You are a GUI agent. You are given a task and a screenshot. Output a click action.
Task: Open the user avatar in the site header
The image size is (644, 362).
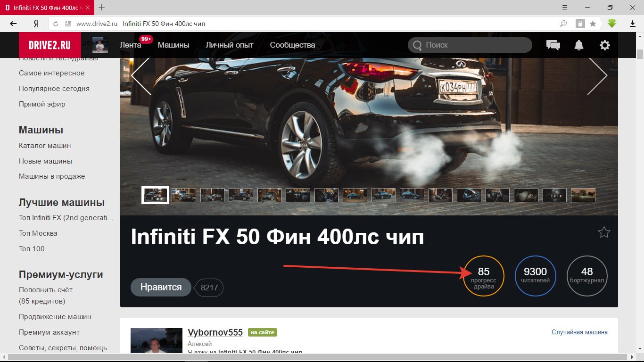(100, 45)
